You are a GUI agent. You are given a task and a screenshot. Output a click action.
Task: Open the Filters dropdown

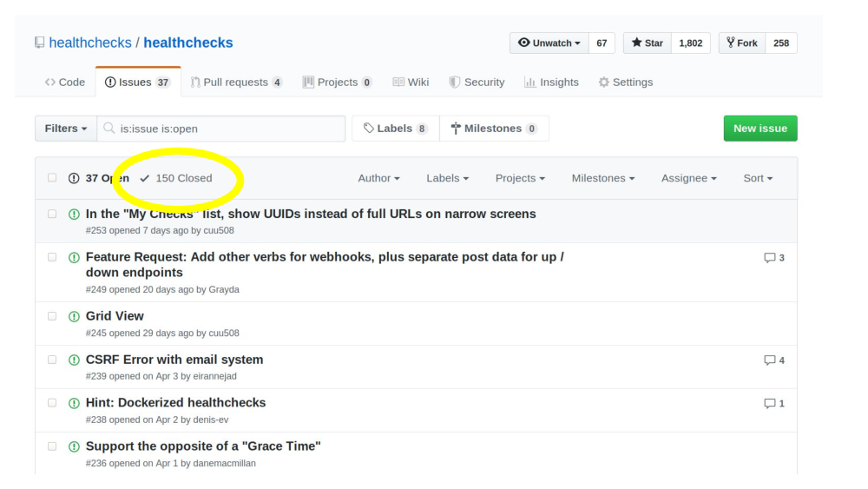pyautogui.click(x=66, y=129)
